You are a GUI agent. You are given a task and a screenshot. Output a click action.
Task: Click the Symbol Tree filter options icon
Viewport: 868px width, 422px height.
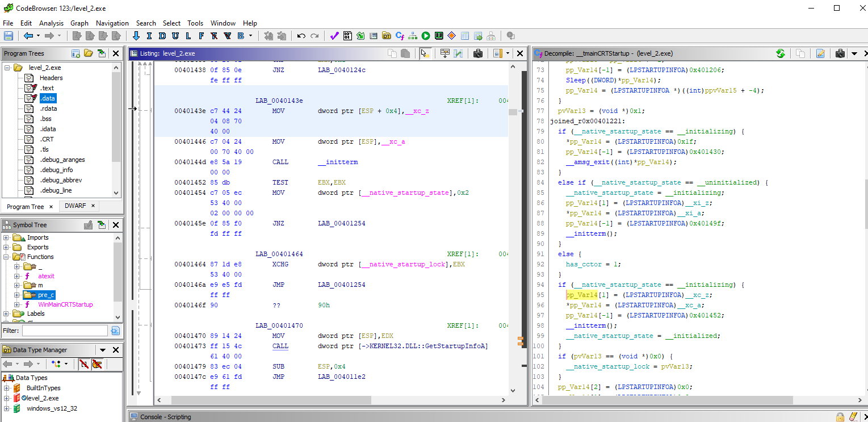pyautogui.click(x=115, y=331)
